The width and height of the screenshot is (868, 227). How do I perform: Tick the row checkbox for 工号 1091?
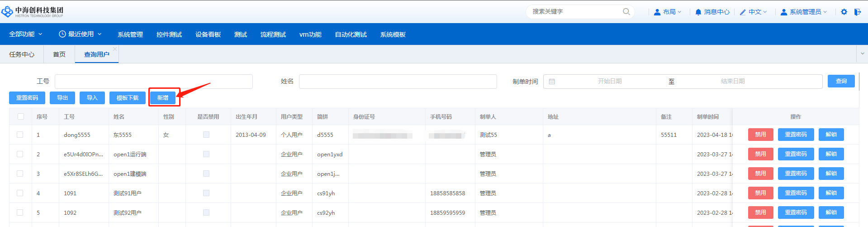pos(20,193)
